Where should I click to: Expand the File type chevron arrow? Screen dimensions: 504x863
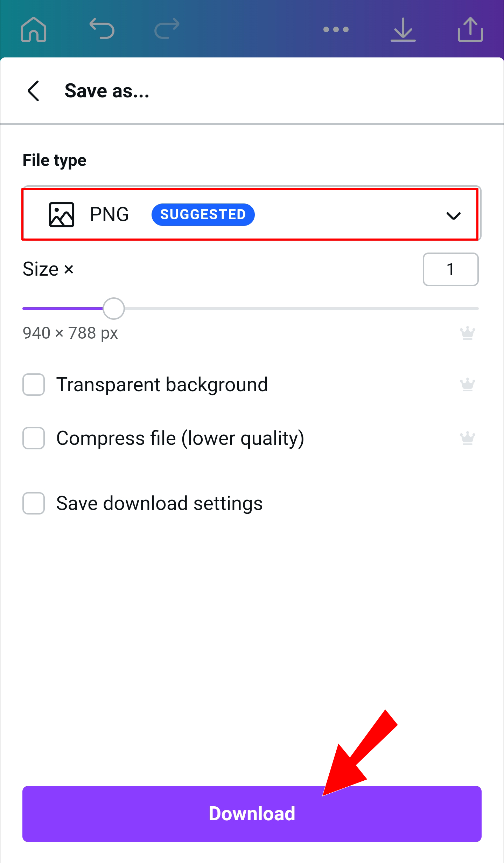(x=453, y=216)
